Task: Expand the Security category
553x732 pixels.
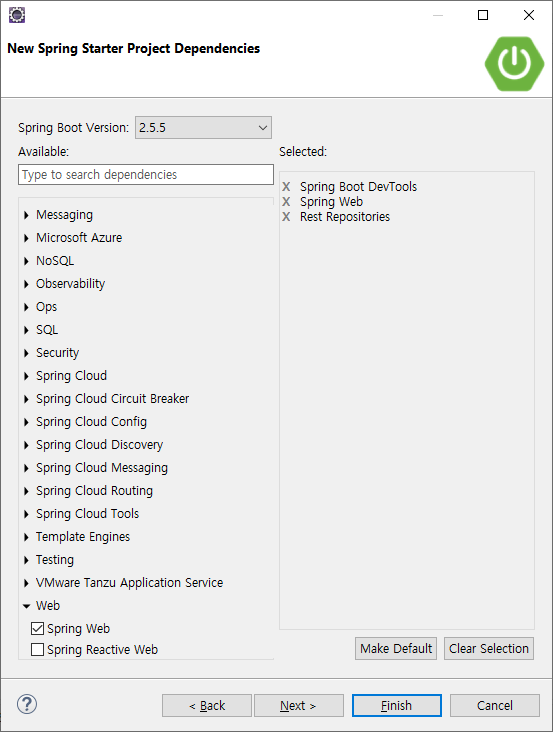Action: pos(26,353)
